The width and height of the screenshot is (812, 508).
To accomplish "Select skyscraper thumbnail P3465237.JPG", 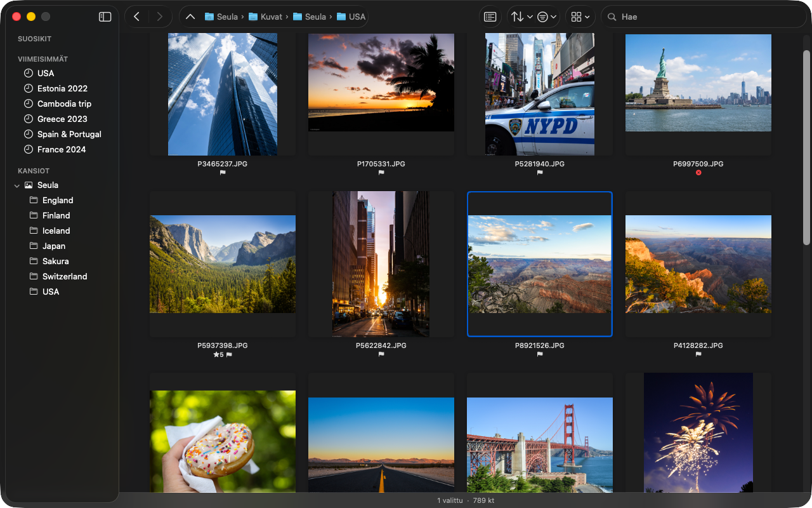I will [223, 95].
